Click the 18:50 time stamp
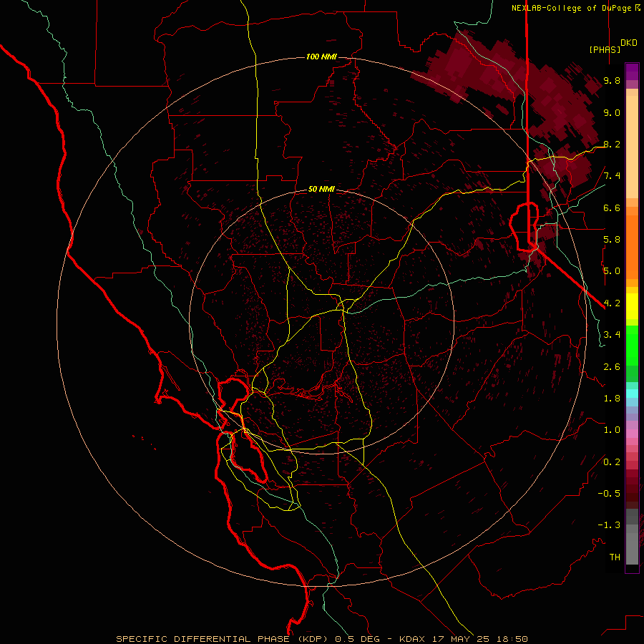Screen dimensions: 644x644 (512, 639)
